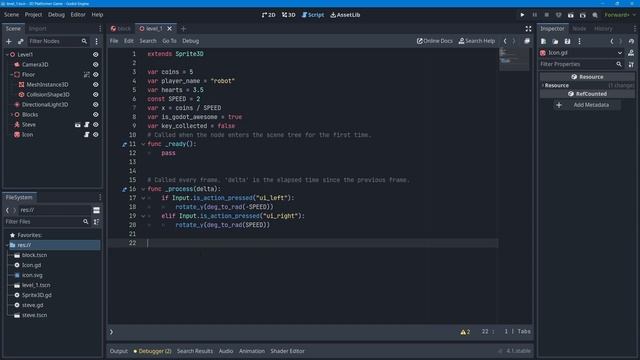
Task: Add a new scene tab
Action: point(183,29)
